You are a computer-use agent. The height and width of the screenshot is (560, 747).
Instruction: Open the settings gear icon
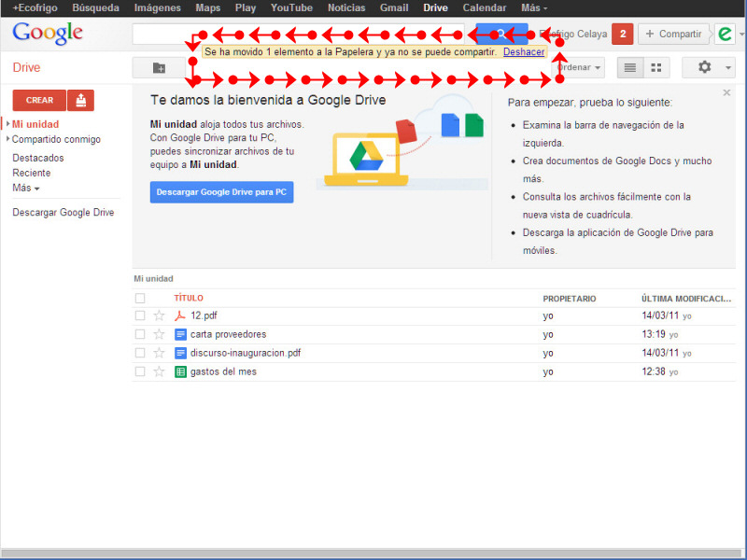point(704,67)
